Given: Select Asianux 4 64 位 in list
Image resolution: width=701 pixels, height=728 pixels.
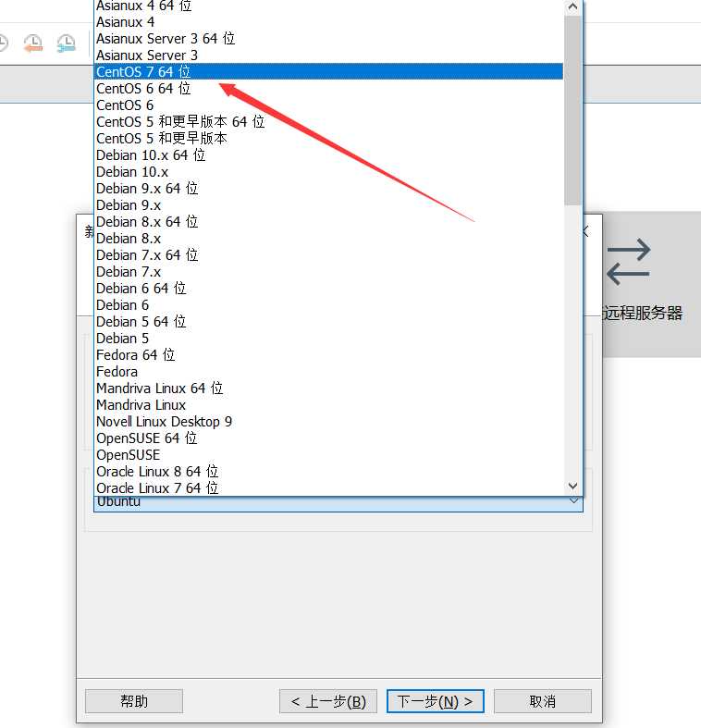Looking at the screenshot, I should click(329, 6).
